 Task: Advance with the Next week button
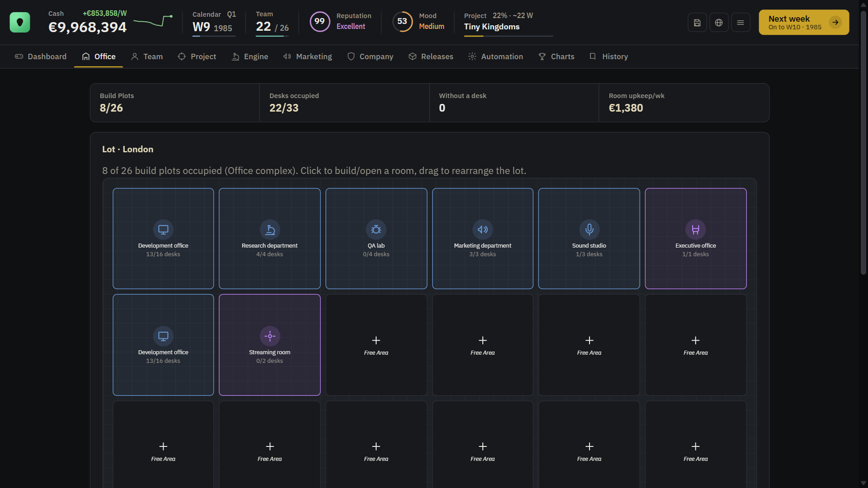(x=804, y=22)
